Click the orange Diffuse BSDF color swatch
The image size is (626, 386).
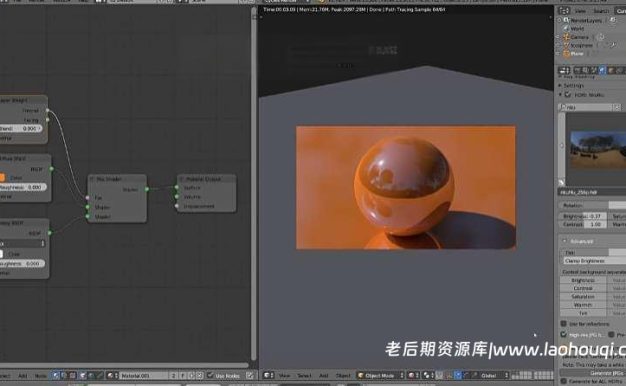pos(2,177)
